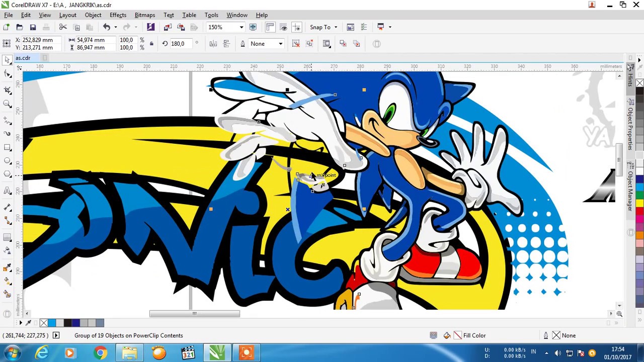Open the Snap To dropdown
Image resolution: width=644 pixels, height=362 pixels.
coord(324,27)
